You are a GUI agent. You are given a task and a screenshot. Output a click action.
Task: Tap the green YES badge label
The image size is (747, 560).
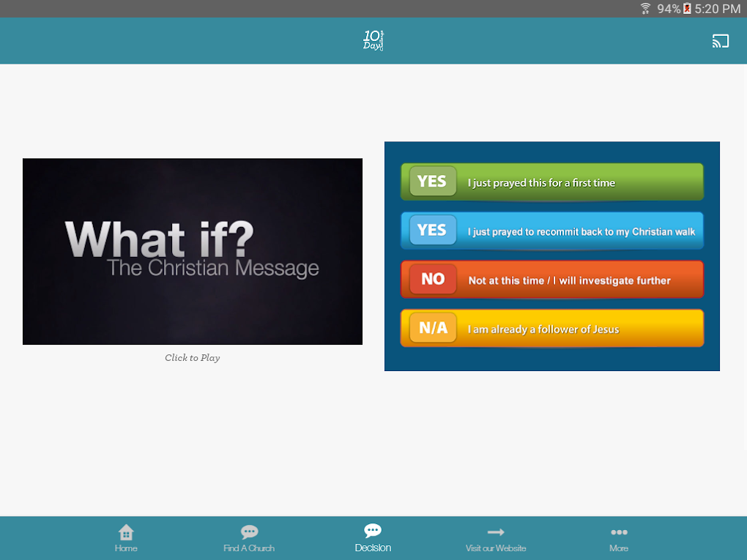[433, 182]
